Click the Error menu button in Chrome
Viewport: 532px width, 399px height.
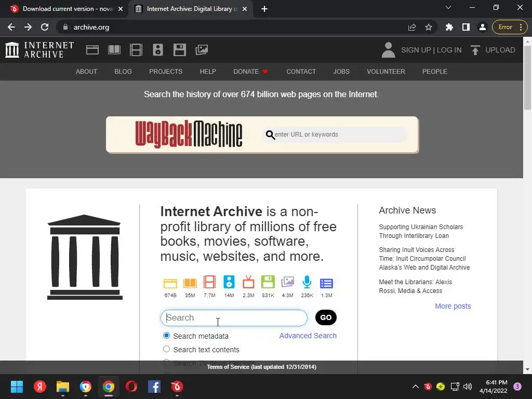tap(510, 27)
